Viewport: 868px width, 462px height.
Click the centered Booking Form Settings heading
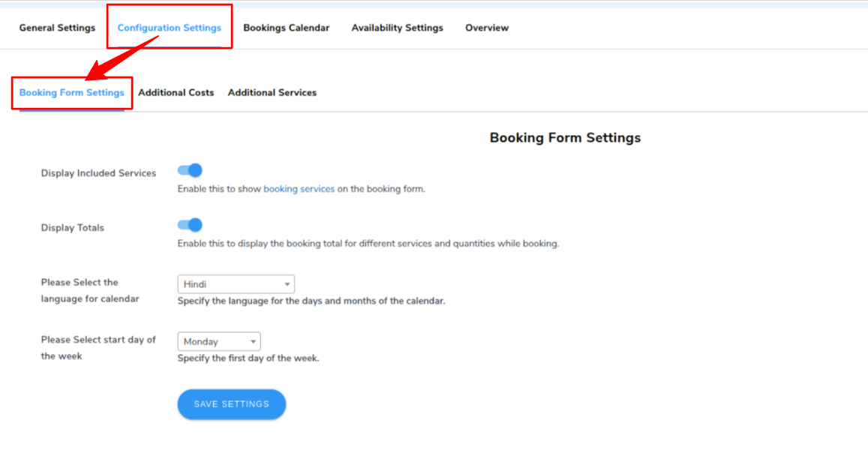[x=565, y=138]
